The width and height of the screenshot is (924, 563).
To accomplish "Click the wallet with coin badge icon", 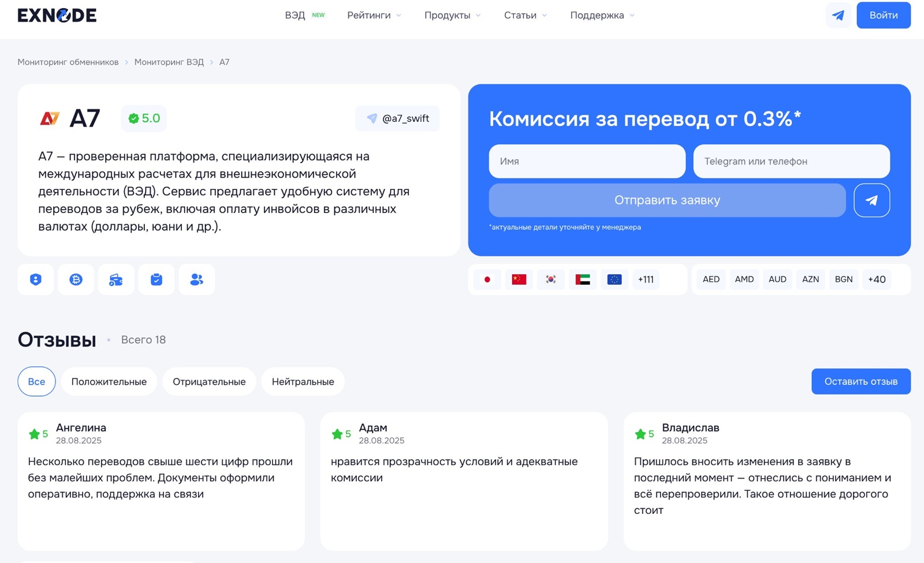I will tap(116, 279).
